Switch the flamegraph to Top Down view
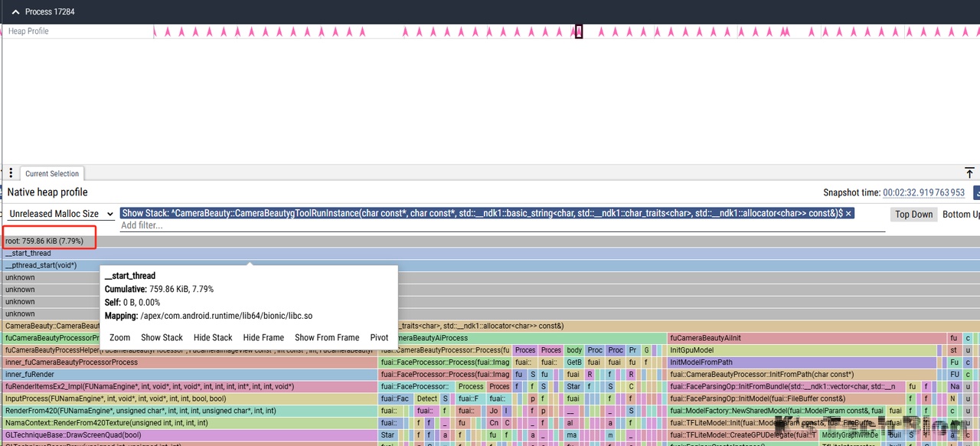This screenshot has height=446, width=980. click(x=913, y=215)
